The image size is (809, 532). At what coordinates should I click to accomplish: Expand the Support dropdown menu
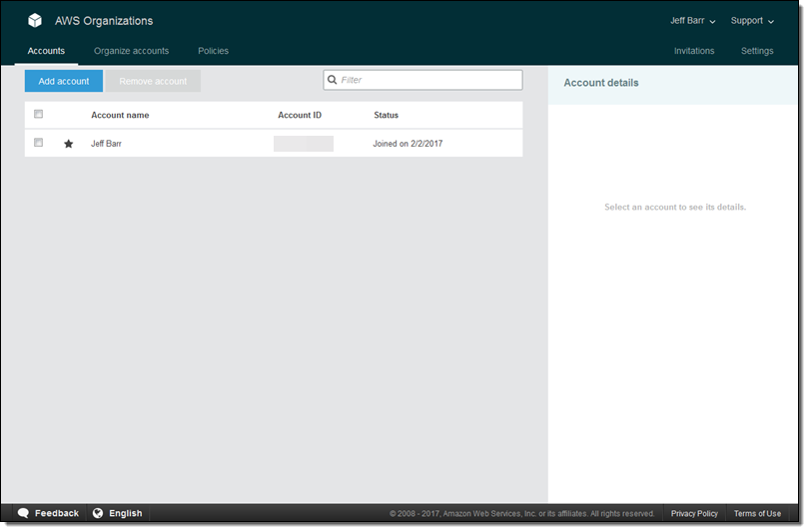point(752,20)
